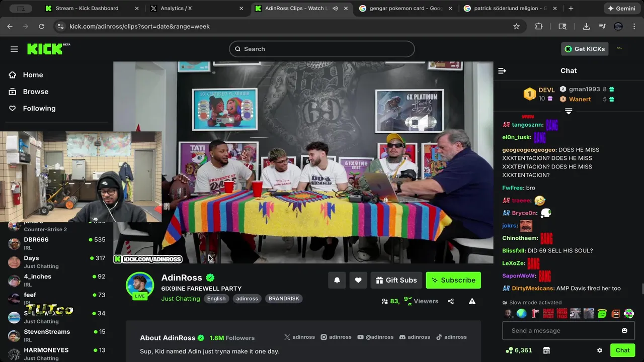Insert the globe emote into chat
The width and height of the screenshot is (644, 362).
[x=522, y=313]
